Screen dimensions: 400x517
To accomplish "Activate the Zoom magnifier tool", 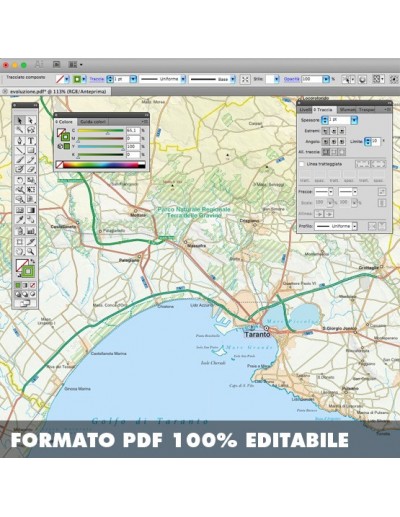I will coord(31,251).
